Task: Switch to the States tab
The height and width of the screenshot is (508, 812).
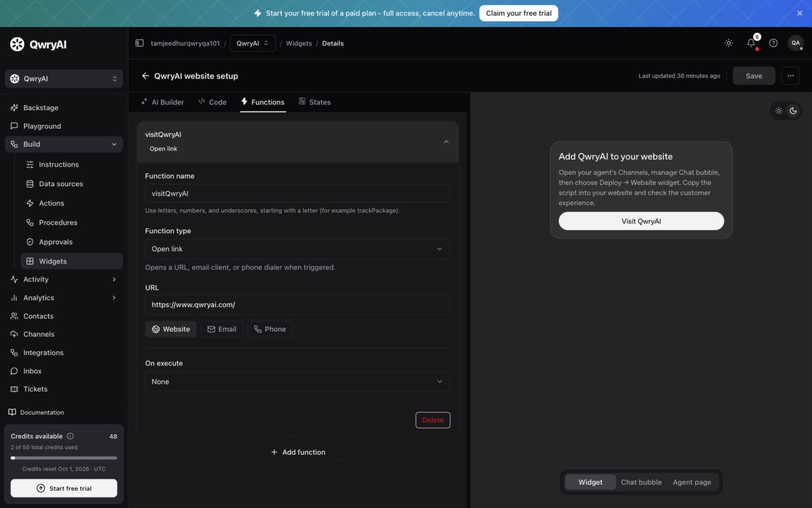Action: coord(315,102)
